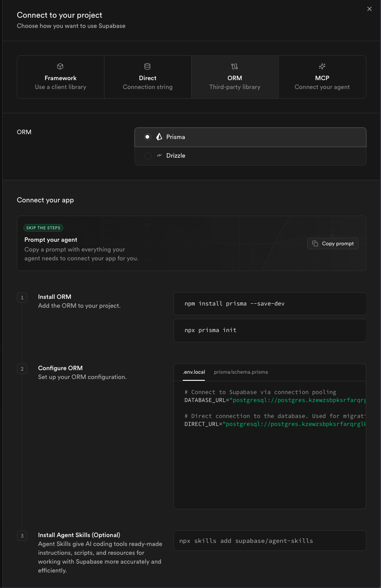Click the copy icon on Copy prompt
Image resolution: width=381 pixels, height=588 pixels.
pos(315,244)
